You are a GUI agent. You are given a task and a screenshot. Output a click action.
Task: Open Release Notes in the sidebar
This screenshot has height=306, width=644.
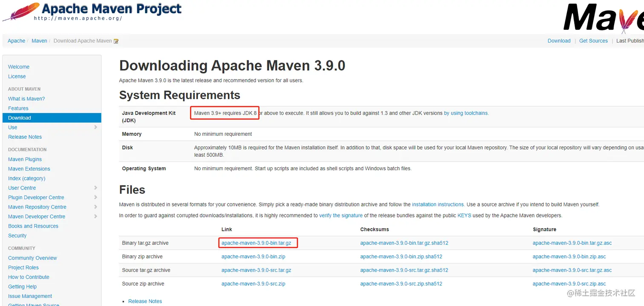pyautogui.click(x=25, y=137)
